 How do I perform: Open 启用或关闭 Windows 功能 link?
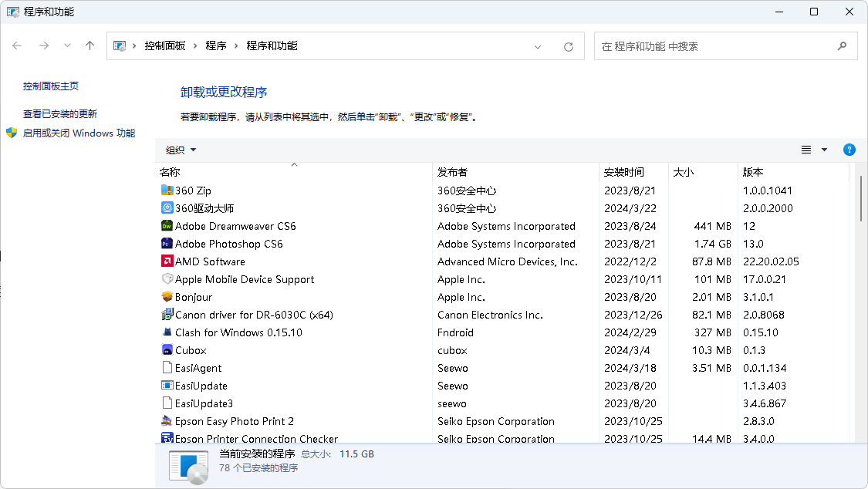pos(79,133)
